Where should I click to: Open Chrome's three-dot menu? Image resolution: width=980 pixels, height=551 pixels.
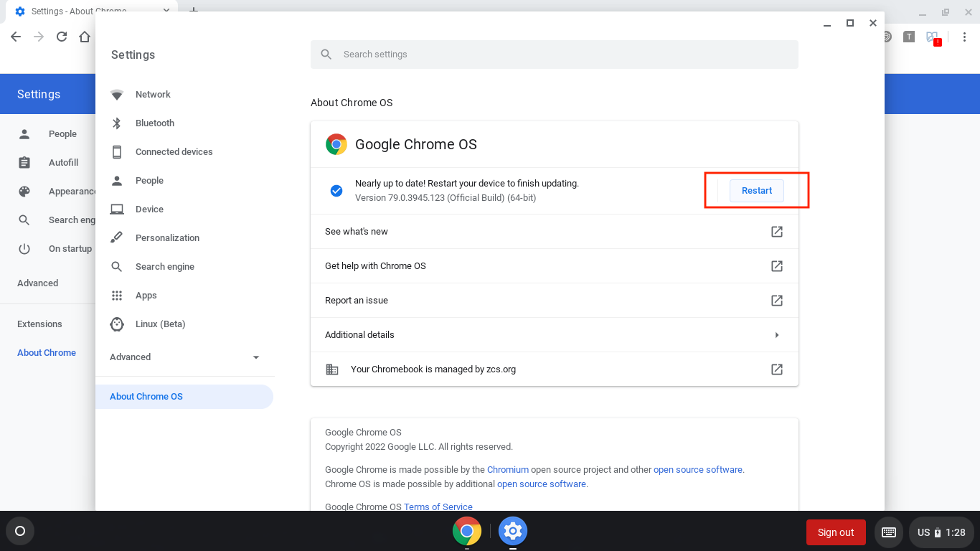963,37
